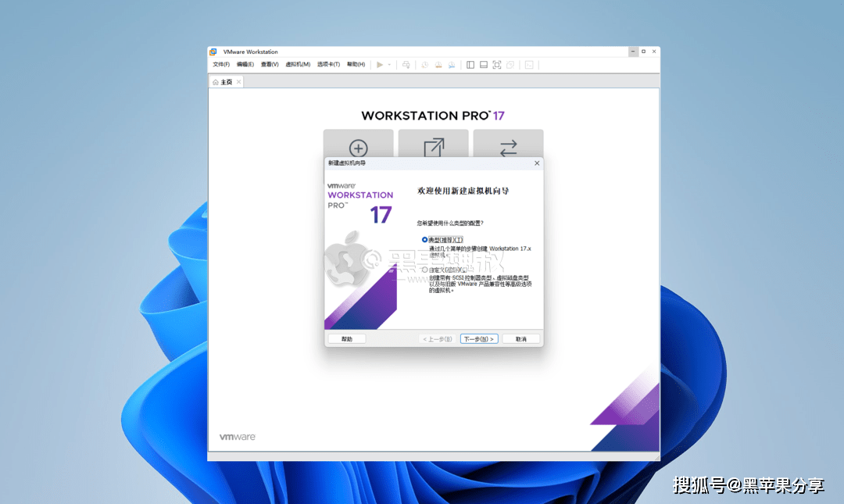The width and height of the screenshot is (844, 504).
Task: Click the 下一步(N) button
Action: [x=479, y=339]
